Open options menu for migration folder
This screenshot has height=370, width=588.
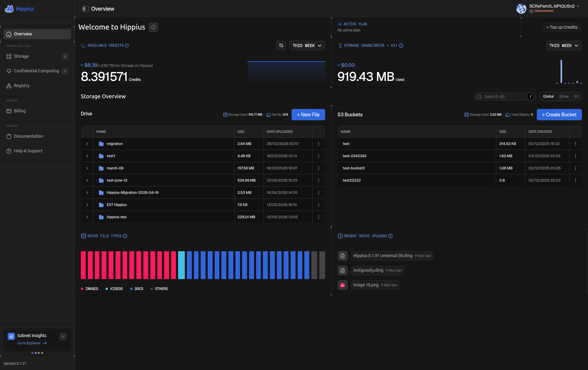tap(319, 144)
